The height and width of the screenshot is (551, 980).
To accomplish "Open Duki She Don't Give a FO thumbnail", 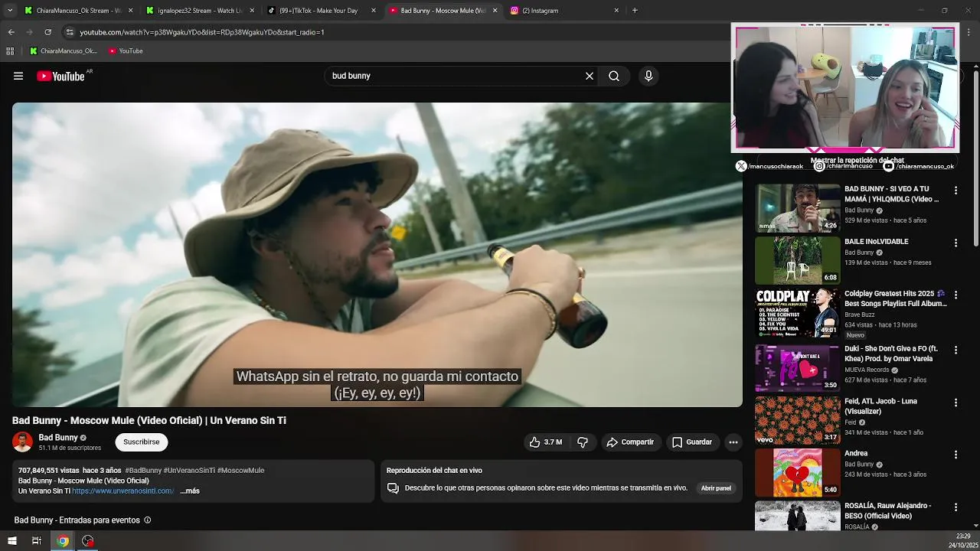I will point(797,367).
